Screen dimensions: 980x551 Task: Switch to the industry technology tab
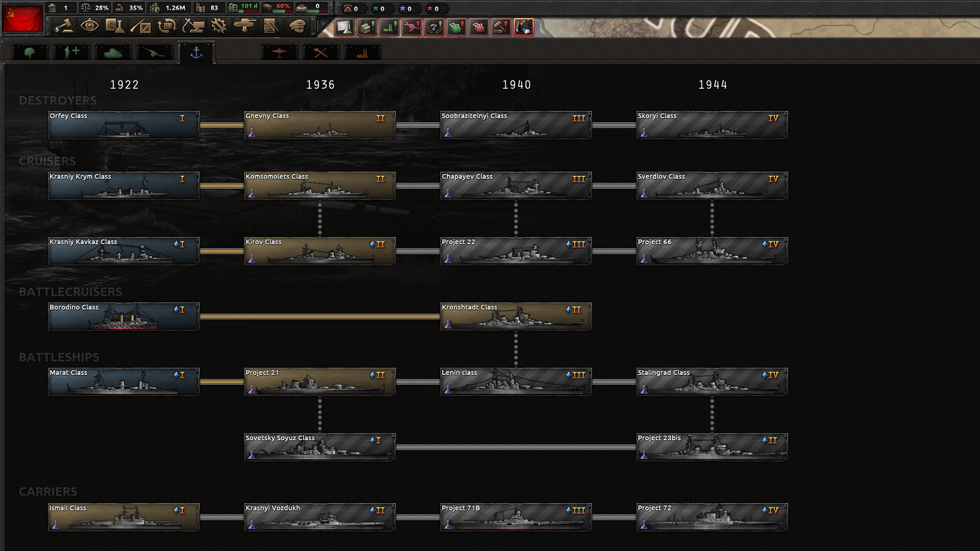(x=363, y=53)
